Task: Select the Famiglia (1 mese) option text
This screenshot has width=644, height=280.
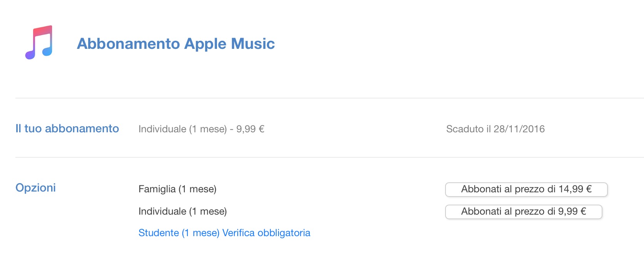Action: click(177, 189)
